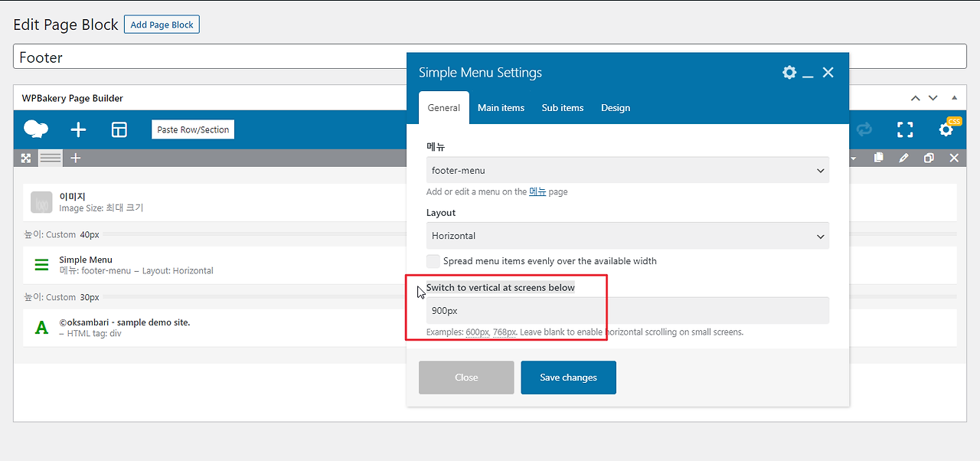
Task: Follow the 메뉴 page link
Action: [x=537, y=192]
